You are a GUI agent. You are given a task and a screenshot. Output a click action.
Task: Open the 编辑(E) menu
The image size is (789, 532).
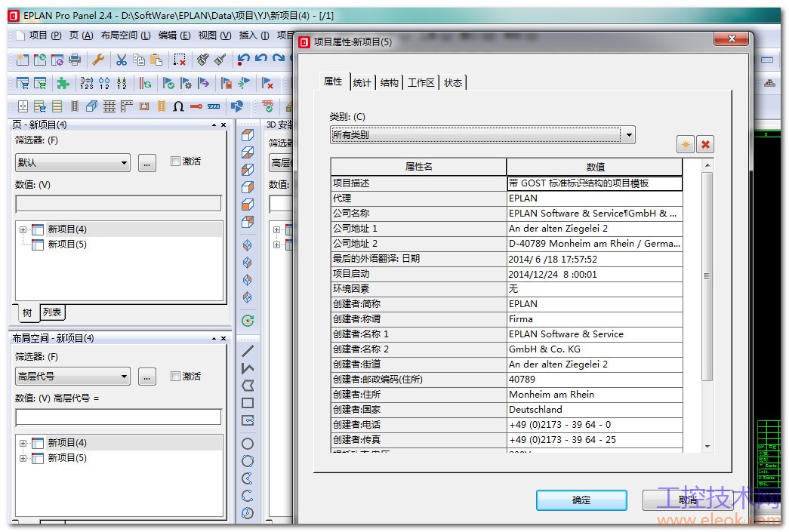[174, 35]
